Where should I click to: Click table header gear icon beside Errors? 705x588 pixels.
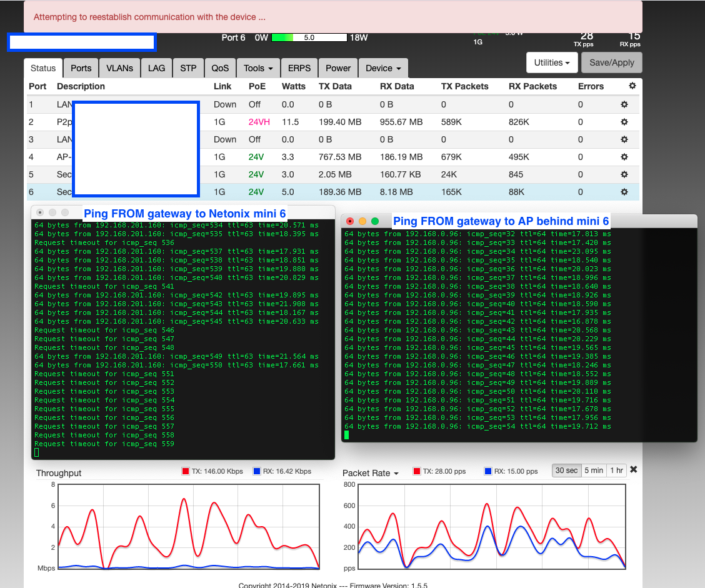pyautogui.click(x=632, y=86)
